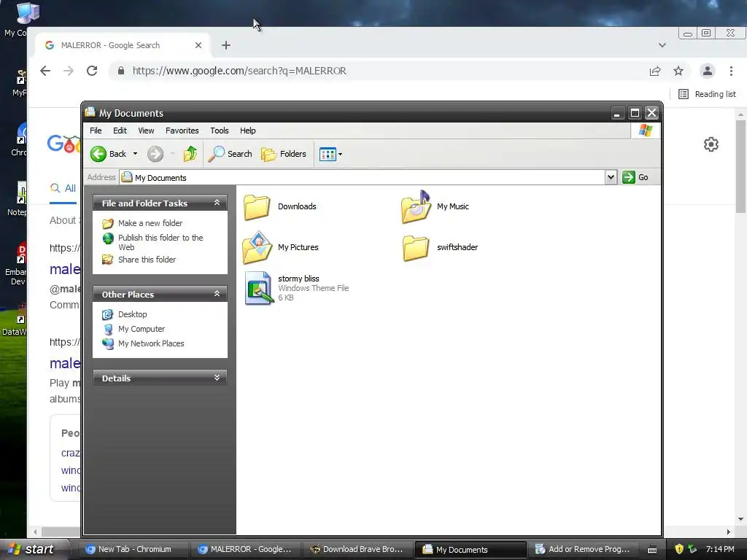747x560 pixels.
Task: Open the Views icon in Explorer toolbar
Action: pos(328,155)
